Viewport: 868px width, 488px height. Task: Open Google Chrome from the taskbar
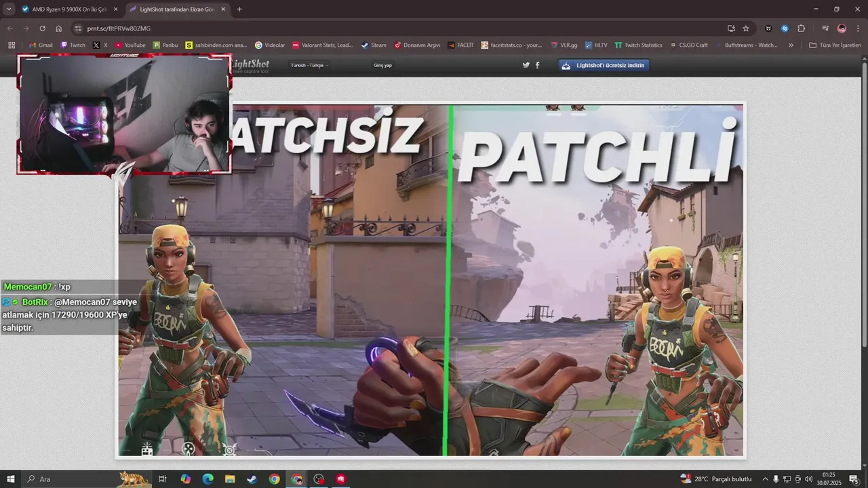pos(274,479)
